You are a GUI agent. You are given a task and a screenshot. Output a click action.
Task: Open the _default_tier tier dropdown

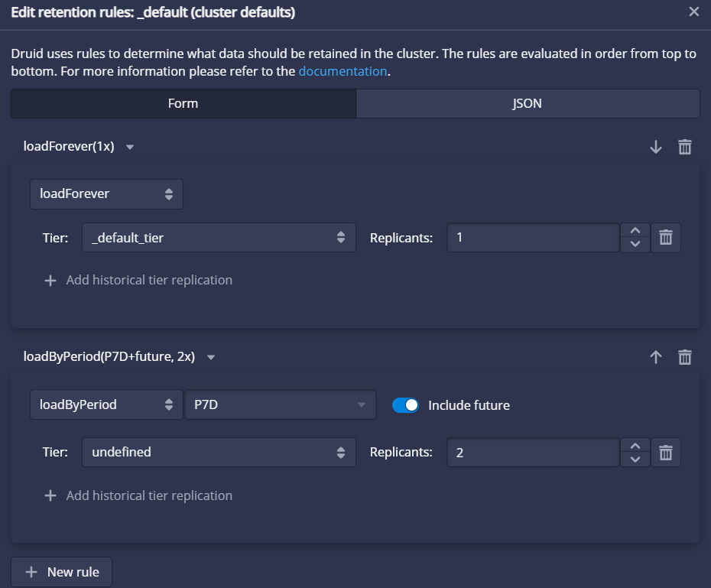[x=219, y=238]
